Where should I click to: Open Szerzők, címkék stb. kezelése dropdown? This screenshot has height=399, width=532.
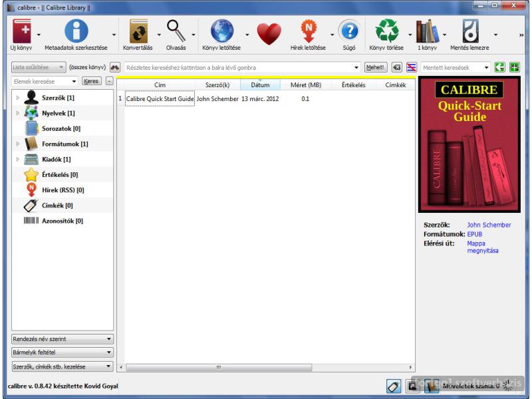(x=63, y=366)
